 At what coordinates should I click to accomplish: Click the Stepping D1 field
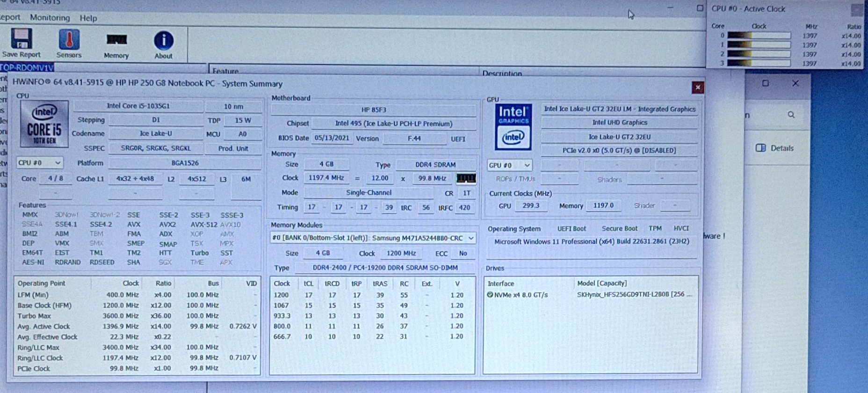coord(156,120)
